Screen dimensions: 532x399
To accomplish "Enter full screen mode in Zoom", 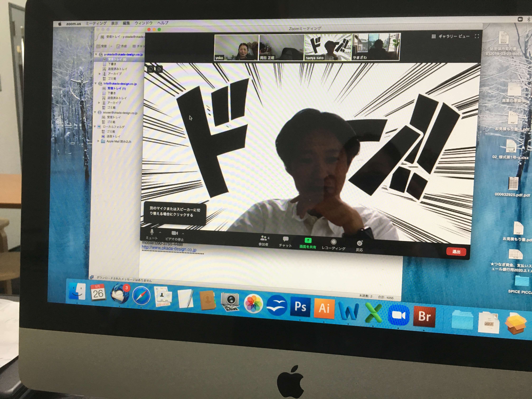I will [x=477, y=36].
